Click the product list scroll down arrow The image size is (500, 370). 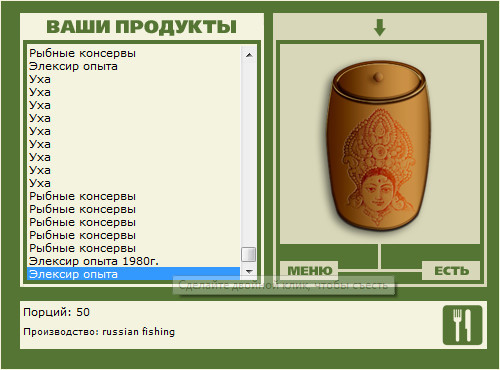point(249,271)
